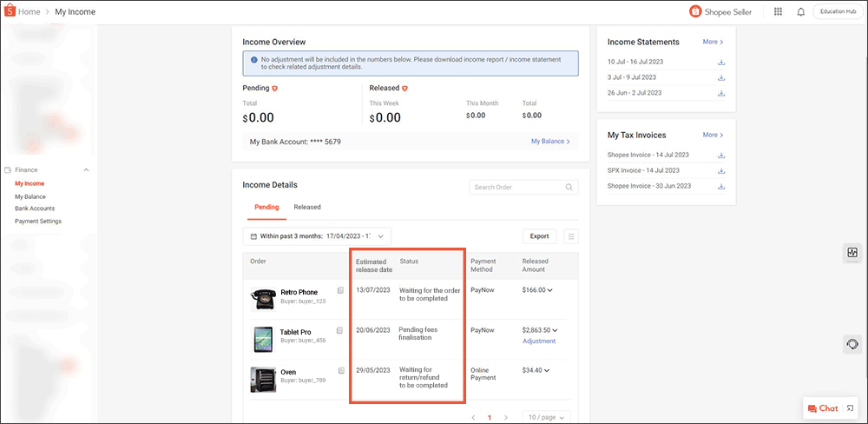
Task: Open the 10 / page dropdown
Action: point(546,417)
